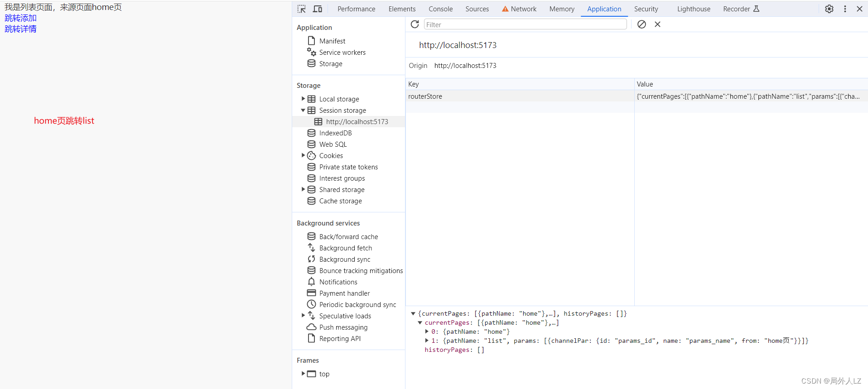868x389 pixels.
Task: Switch to the Performance tab
Action: pos(356,9)
